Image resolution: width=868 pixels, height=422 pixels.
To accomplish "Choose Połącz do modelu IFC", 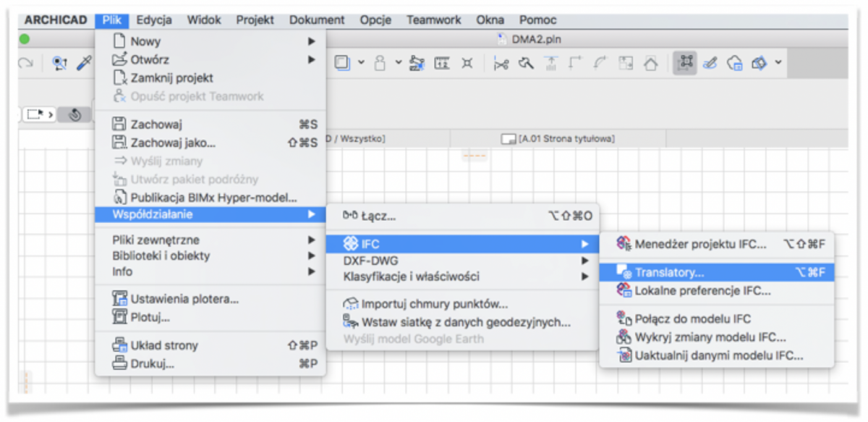I will (692, 318).
